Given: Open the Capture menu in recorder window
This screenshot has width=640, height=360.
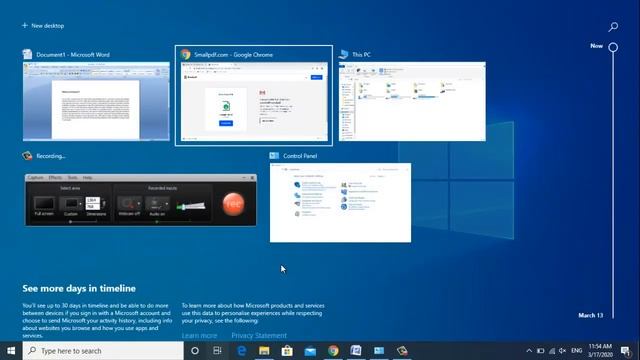Looking at the screenshot, I should (36, 178).
